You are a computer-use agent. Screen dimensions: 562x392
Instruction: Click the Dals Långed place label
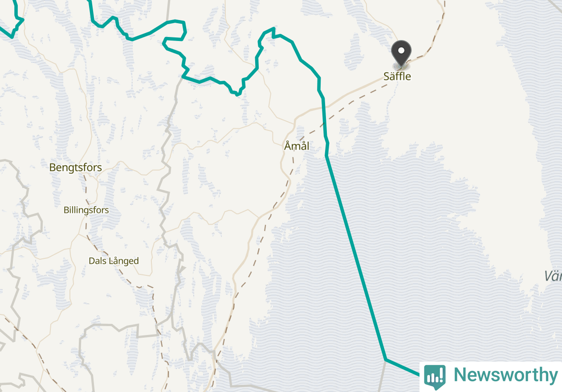(114, 261)
